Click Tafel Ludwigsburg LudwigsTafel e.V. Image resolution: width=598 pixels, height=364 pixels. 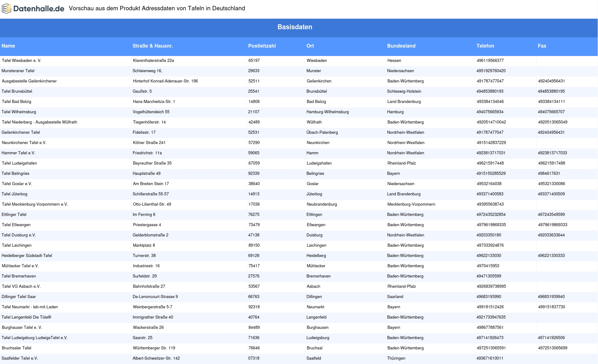[x=35, y=338]
